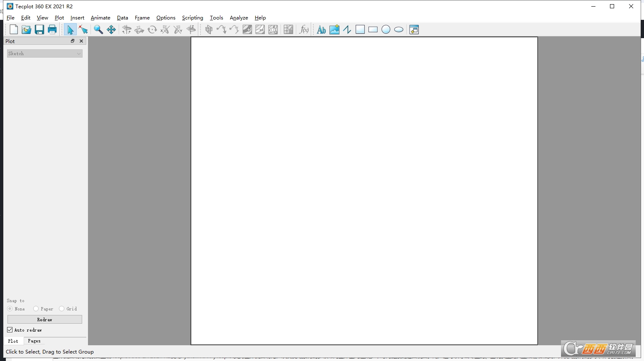Select Snap to Paper radio button
The width and height of the screenshot is (644, 361).
click(x=36, y=309)
